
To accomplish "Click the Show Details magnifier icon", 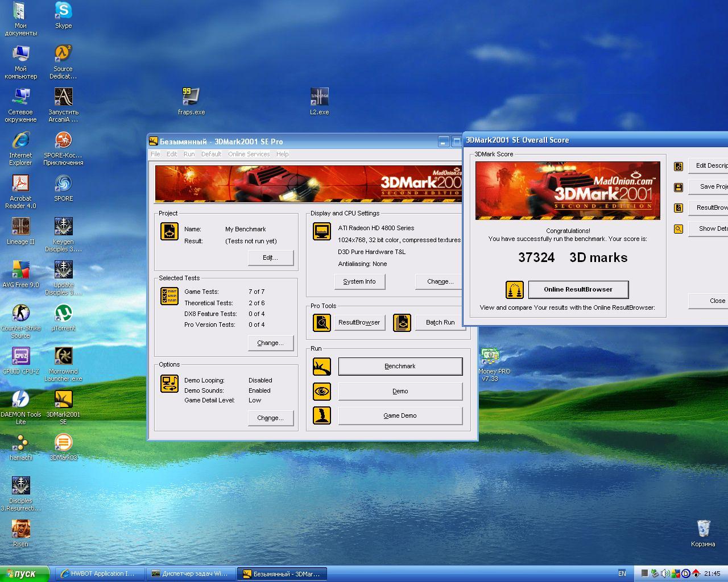I will pos(678,228).
